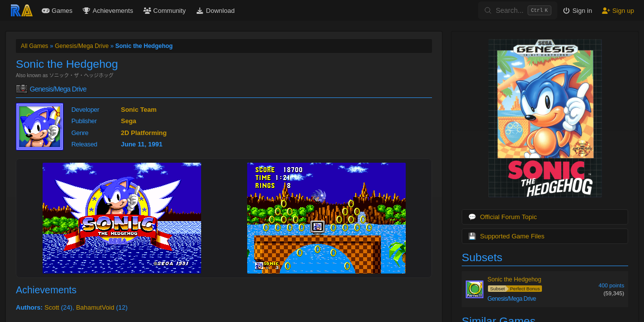Click the search field in the top bar
Screen dimensions: 644x322
pyautogui.click(x=518, y=10)
